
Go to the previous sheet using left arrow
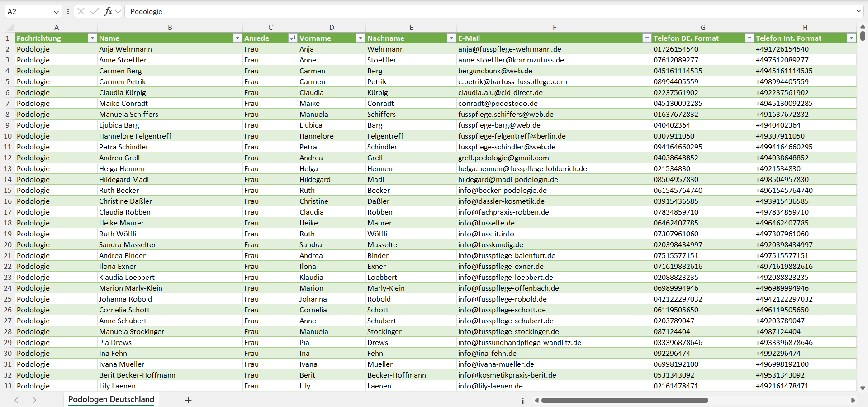(x=16, y=400)
